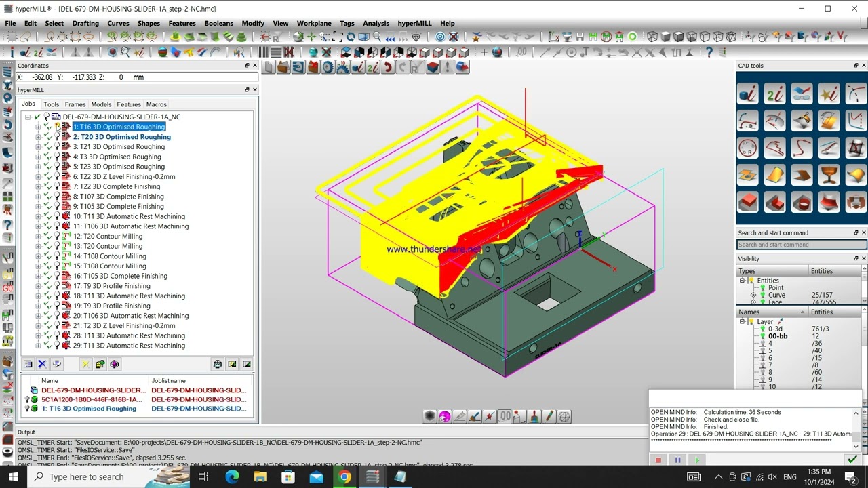The image size is (868, 488).
Task: Open the Booleans menu
Action: [x=218, y=23]
